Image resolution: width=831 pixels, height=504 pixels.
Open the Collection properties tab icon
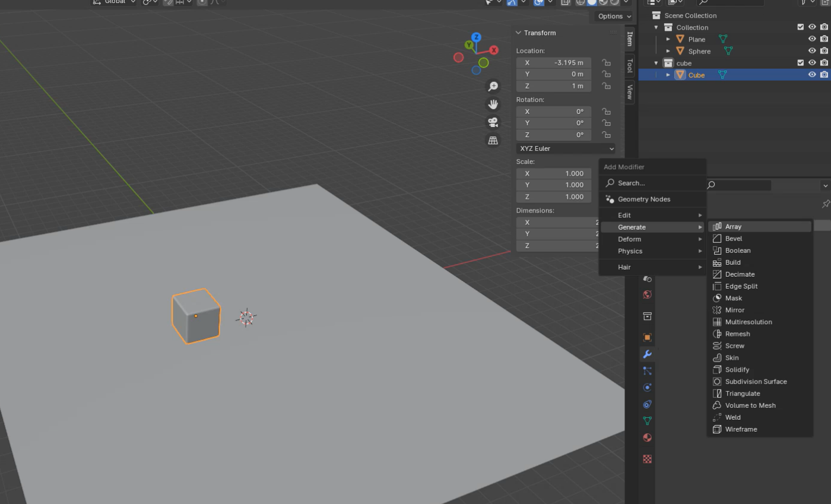coord(647,316)
